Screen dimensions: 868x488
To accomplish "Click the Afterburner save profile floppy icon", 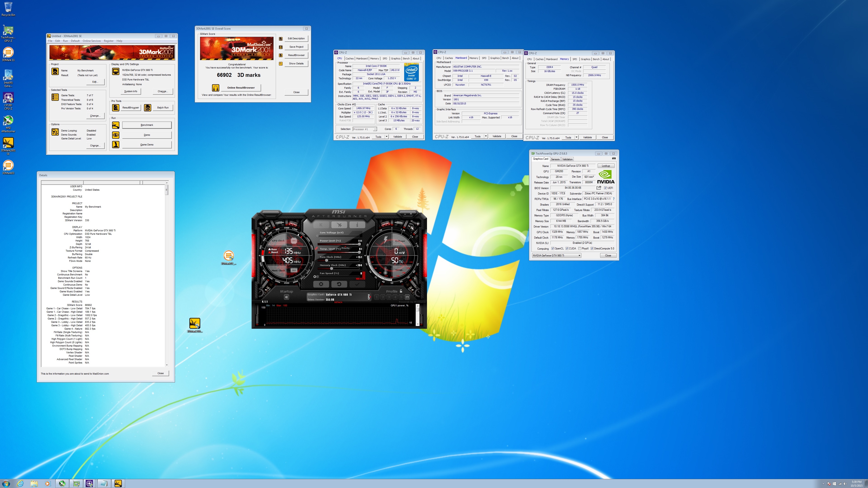I will click(x=407, y=297).
